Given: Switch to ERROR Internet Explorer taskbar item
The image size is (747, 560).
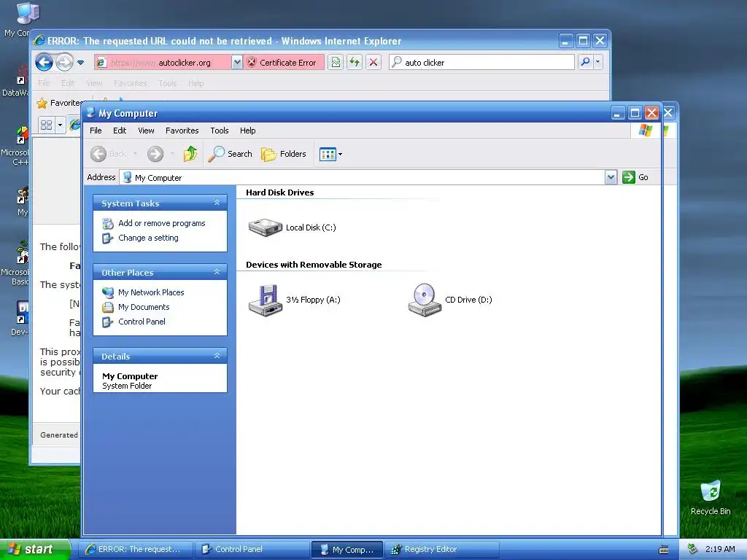Looking at the screenshot, I should point(136,549).
